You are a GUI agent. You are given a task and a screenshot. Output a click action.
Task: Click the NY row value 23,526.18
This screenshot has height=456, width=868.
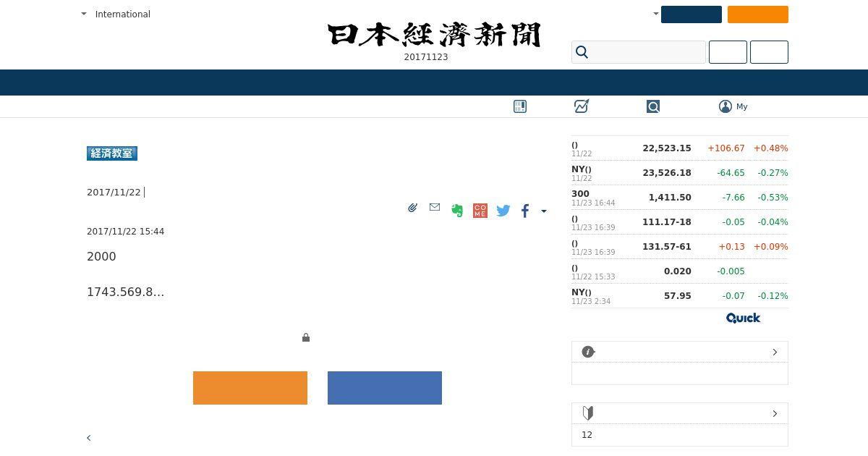[667, 173]
